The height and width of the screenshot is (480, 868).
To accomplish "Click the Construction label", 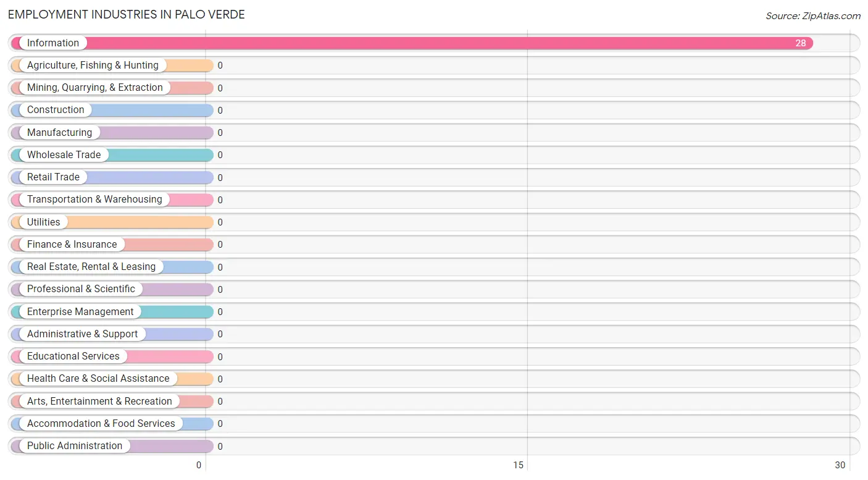I will pyautogui.click(x=56, y=110).
